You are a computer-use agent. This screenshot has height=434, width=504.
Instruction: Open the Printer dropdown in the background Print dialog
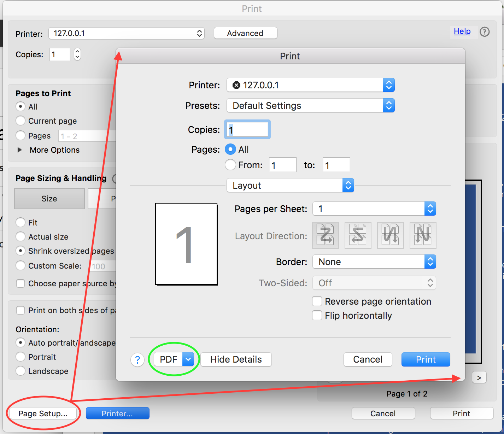point(127,33)
